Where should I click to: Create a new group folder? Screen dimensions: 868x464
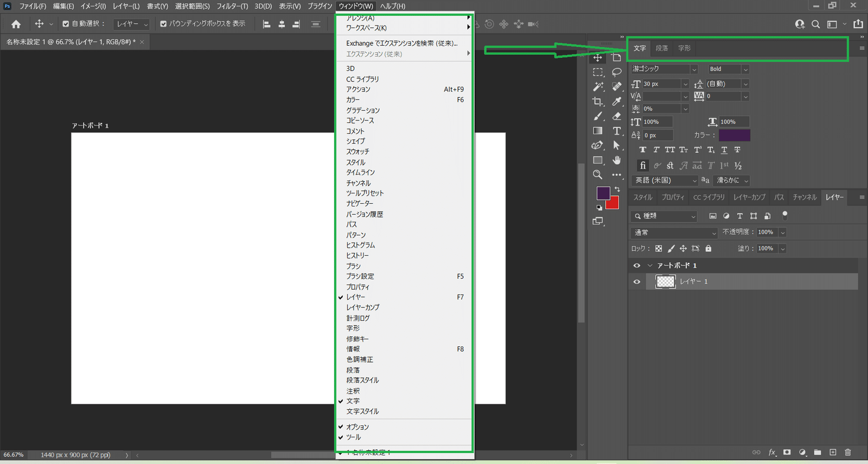pyautogui.click(x=818, y=452)
